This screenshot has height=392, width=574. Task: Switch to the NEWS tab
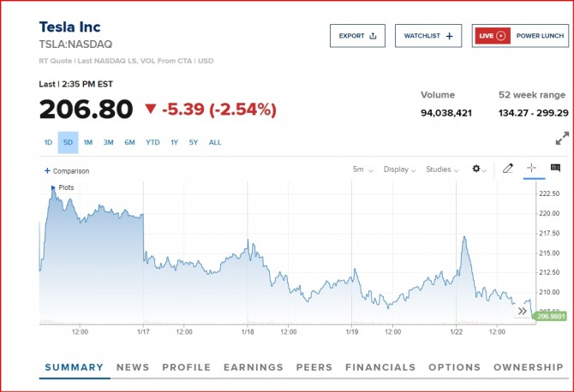click(133, 367)
